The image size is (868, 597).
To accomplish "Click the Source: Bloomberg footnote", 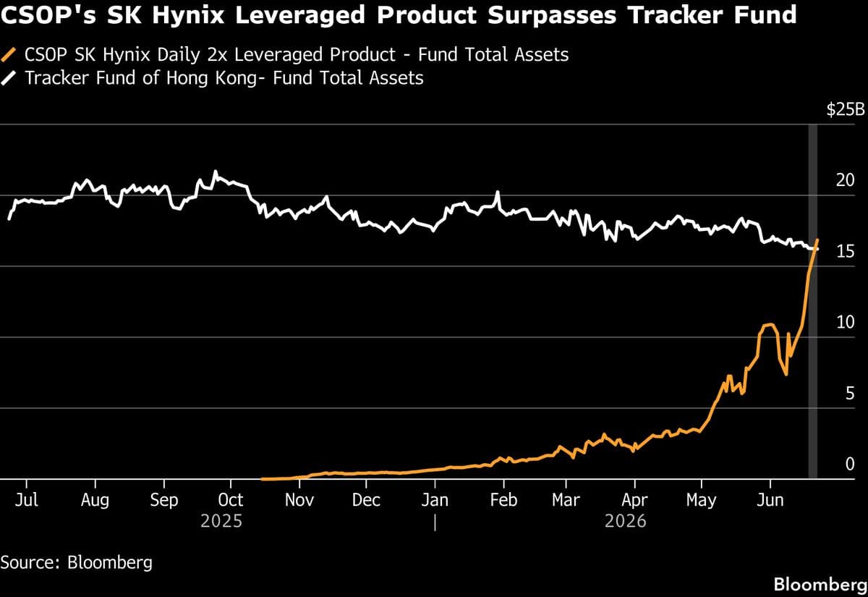I will click(x=76, y=562).
